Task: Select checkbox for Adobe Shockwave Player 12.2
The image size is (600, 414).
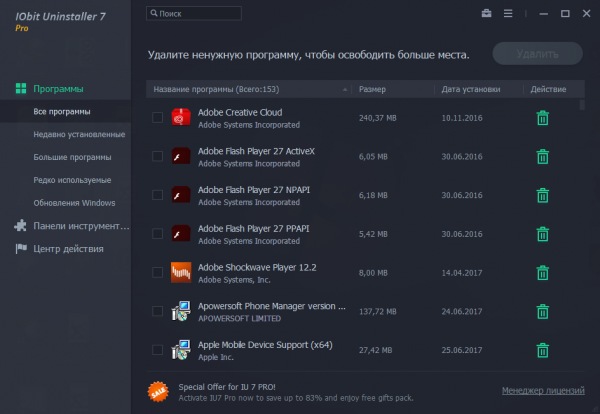Action: tap(157, 272)
